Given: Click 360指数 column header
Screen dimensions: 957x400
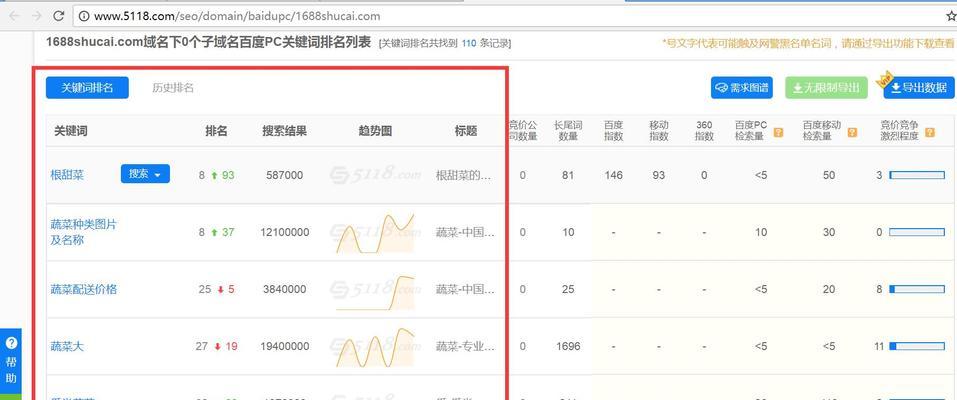Looking at the screenshot, I should [x=704, y=131].
